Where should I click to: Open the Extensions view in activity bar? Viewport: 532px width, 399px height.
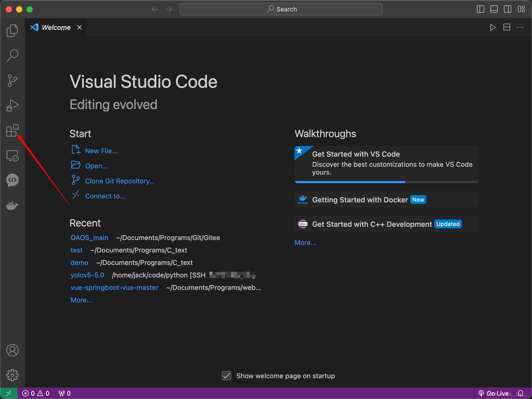tap(12, 130)
